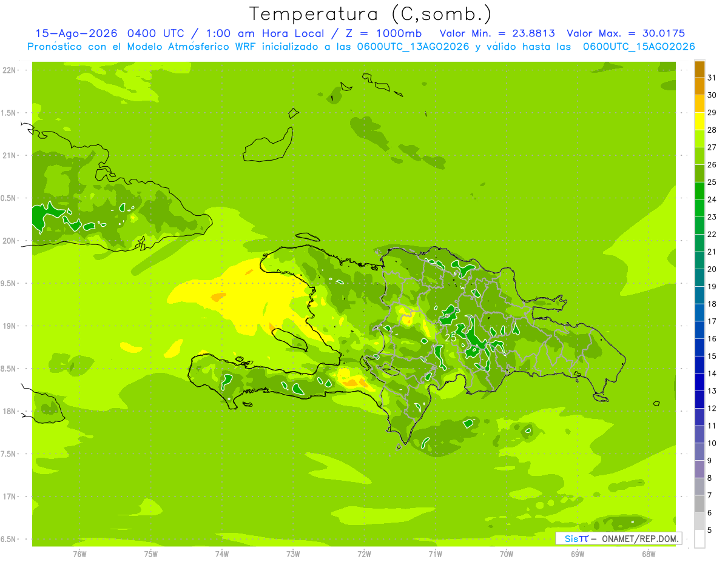
Task: Click the legend value '20'
Action: click(712, 269)
